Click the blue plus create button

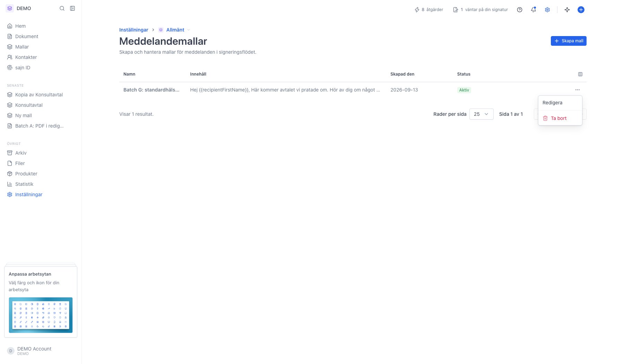click(581, 10)
